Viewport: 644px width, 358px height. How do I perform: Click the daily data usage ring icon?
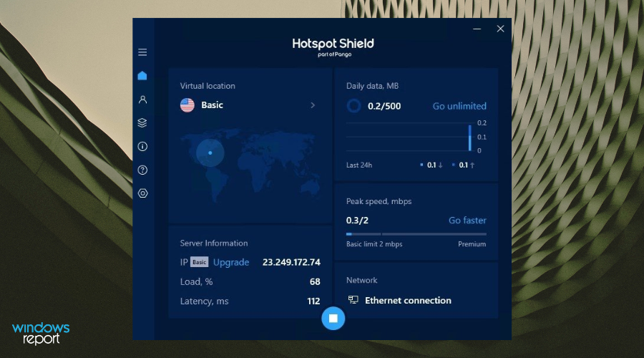[353, 106]
